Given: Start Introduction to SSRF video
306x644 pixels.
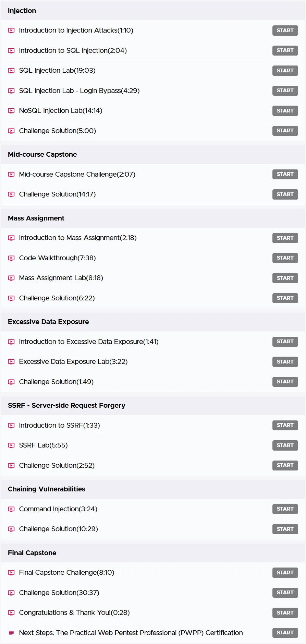Looking at the screenshot, I should pos(285,425).
